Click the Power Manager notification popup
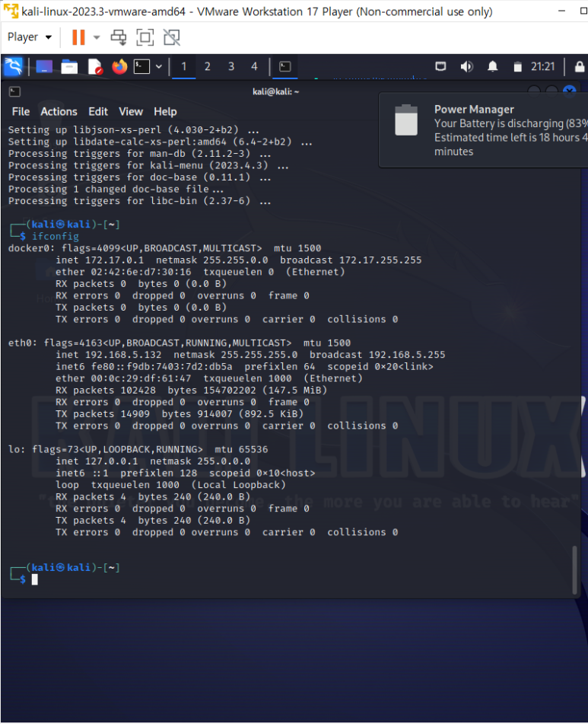Viewport: 588px width, 724px height. tap(483, 130)
